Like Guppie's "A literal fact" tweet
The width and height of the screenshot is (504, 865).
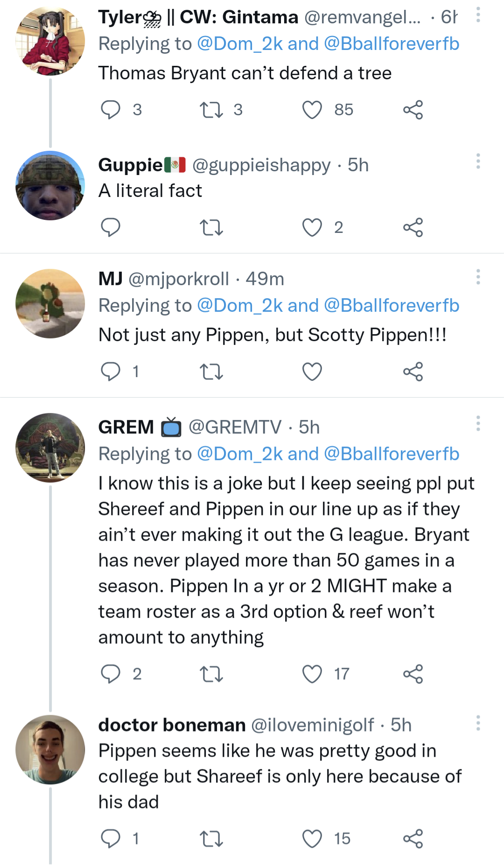point(312,228)
